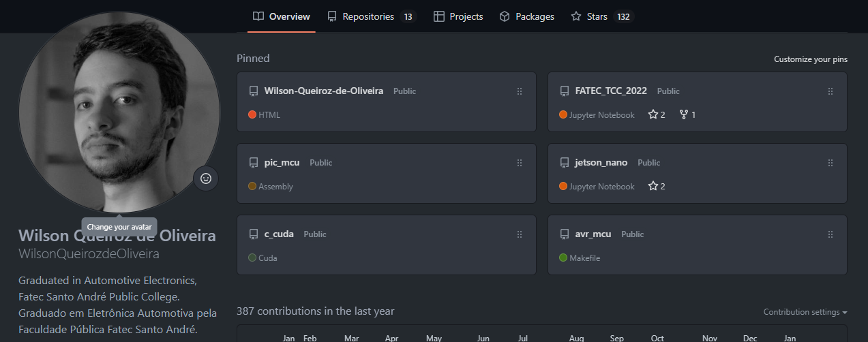
Task: Click the Pinned section heading
Action: [253, 58]
